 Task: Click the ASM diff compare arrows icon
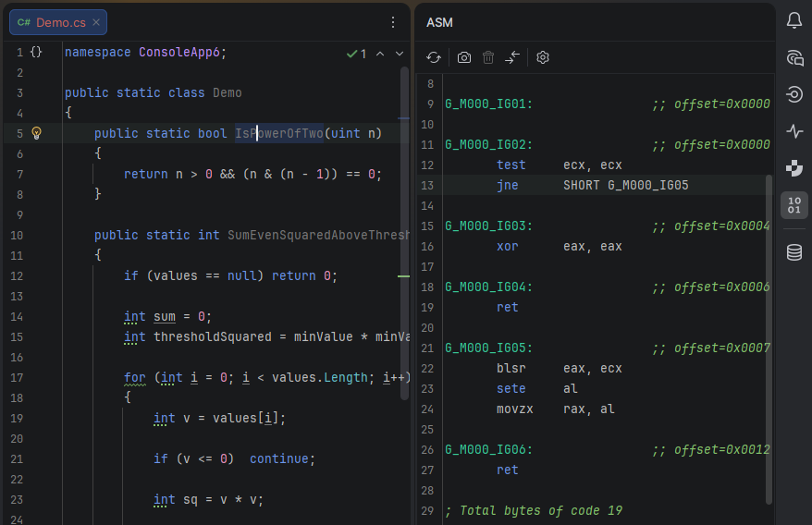tap(512, 57)
